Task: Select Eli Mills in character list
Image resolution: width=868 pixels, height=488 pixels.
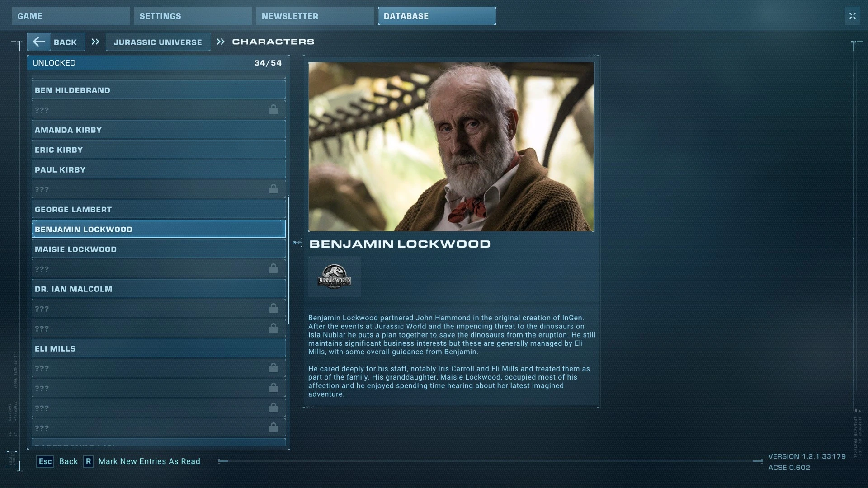Action: [x=159, y=348]
